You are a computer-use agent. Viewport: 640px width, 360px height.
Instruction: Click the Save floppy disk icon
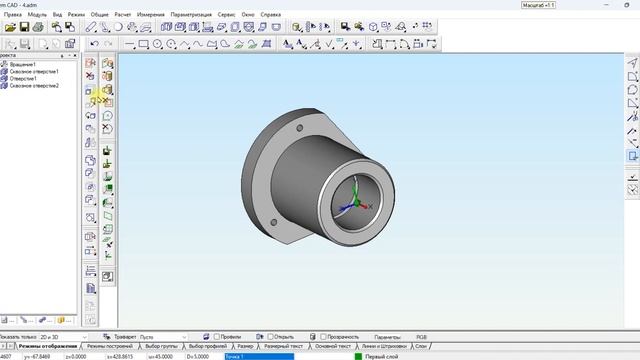tap(24, 27)
